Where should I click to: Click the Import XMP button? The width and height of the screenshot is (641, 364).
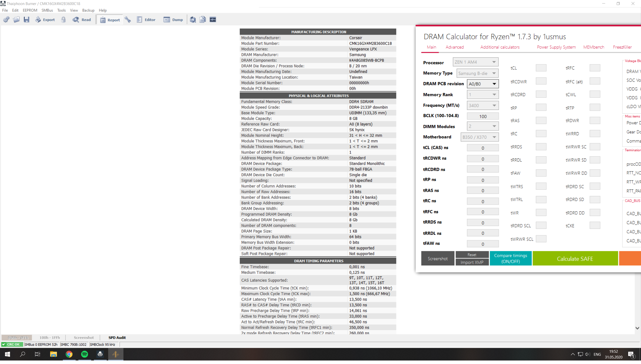[x=472, y=262]
